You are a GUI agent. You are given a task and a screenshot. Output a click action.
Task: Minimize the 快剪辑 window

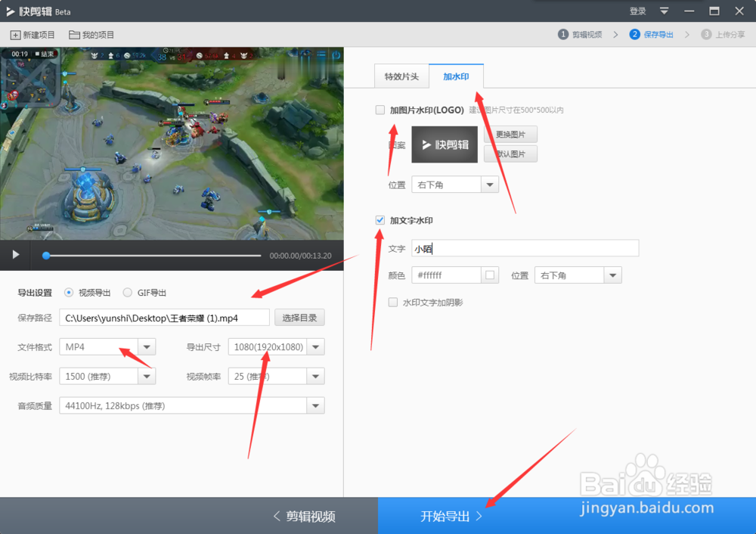[x=689, y=11]
